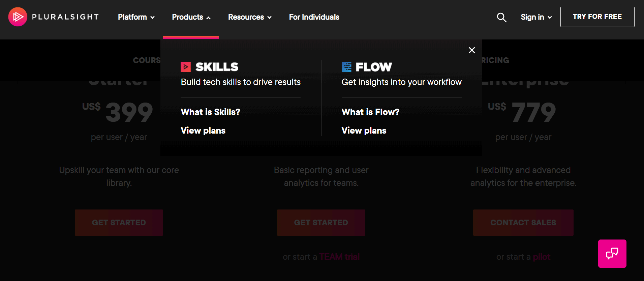Click the US$ 399 price text
Screen dimensions: 644x281
(118, 112)
